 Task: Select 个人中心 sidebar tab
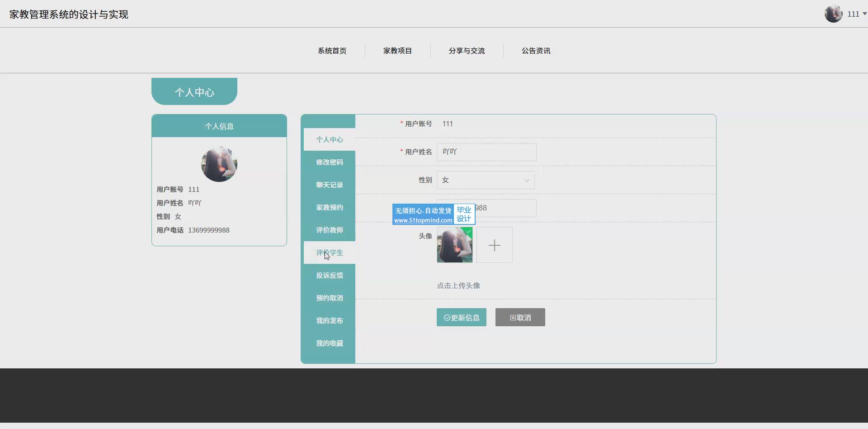point(330,139)
